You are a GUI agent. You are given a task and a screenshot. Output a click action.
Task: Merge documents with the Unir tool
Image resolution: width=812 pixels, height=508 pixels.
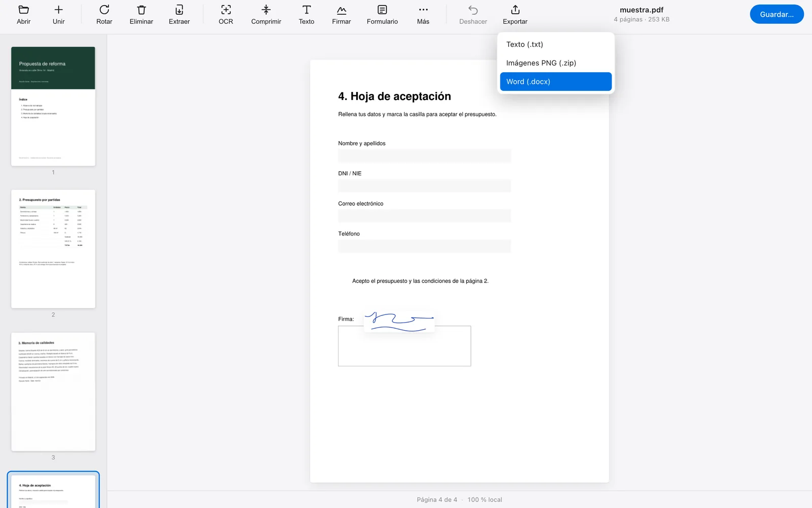[58, 15]
